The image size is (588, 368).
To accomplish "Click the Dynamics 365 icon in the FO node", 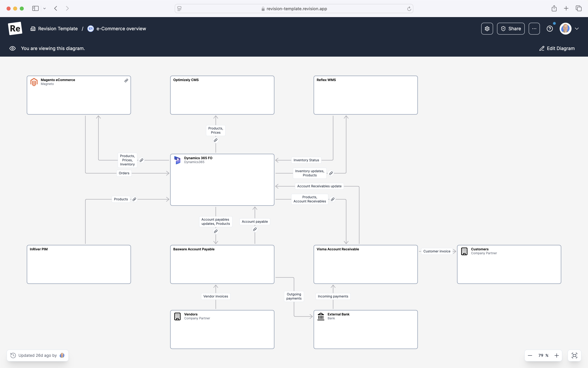I will 178,160.
